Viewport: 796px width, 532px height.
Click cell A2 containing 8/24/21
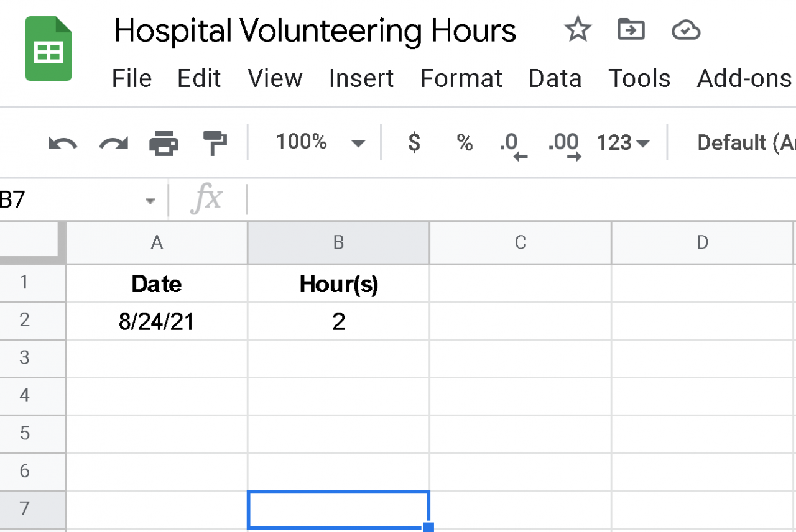click(x=157, y=321)
